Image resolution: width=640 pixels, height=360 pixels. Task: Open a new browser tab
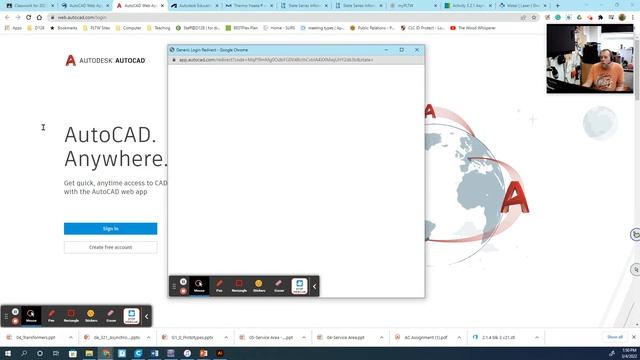(x=558, y=6)
